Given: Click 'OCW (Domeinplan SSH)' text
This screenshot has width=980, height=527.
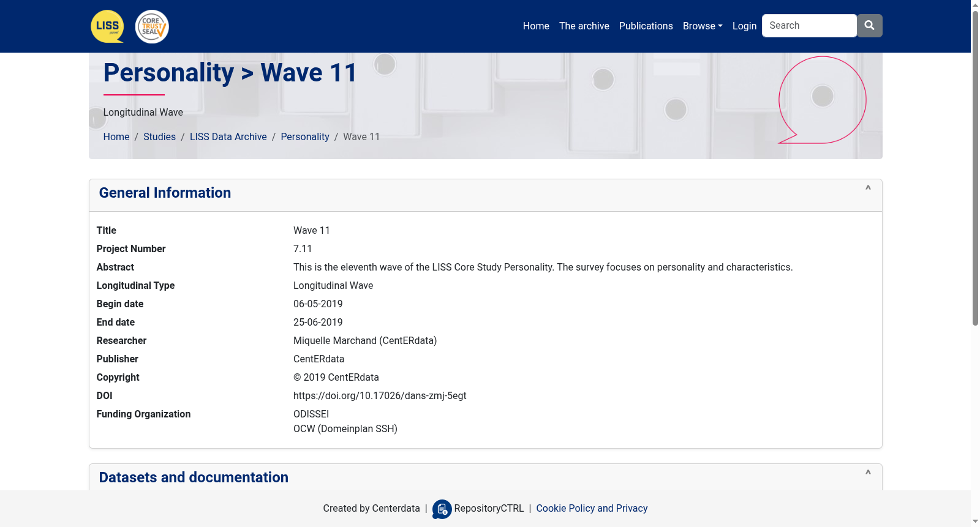Looking at the screenshot, I should tap(345, 428).
